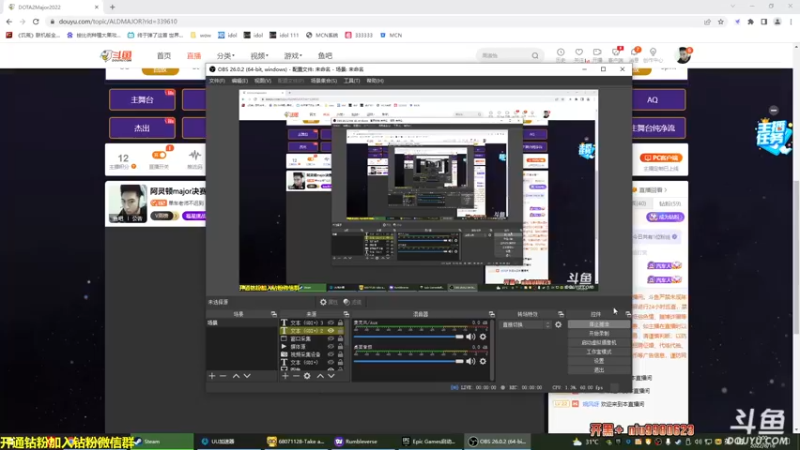Image resolution: width=800 pixels, height=450 pixels.
Task: Click the Douyu search input field
Action: tap(504, 56)
